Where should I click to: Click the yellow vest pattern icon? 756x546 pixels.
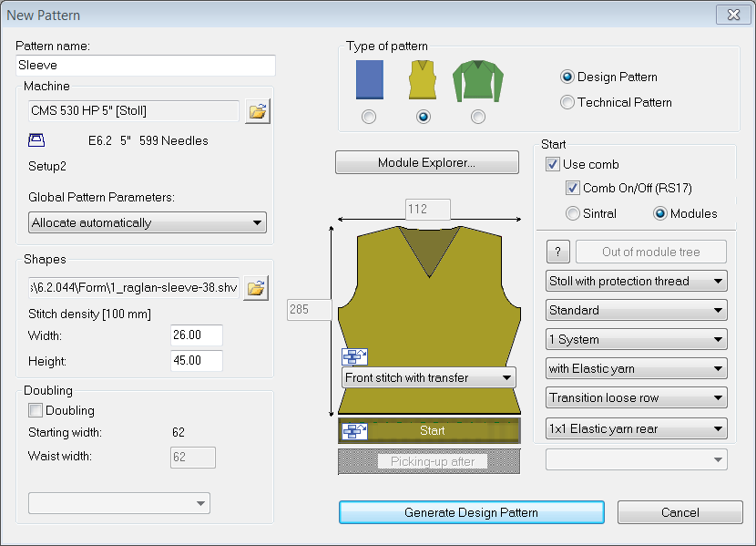pos(423,80)
